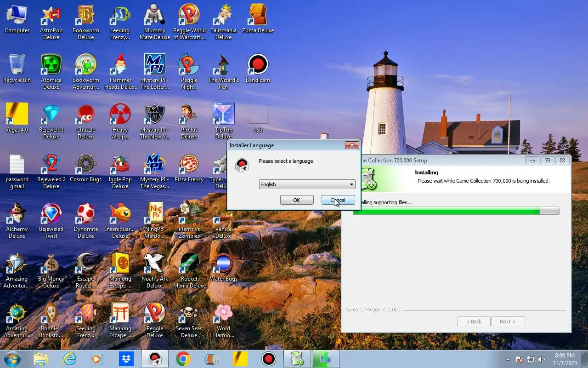Launch Internet Explorer from taskbar
Screen dimensions: 588x368
[x=69, y=359]
